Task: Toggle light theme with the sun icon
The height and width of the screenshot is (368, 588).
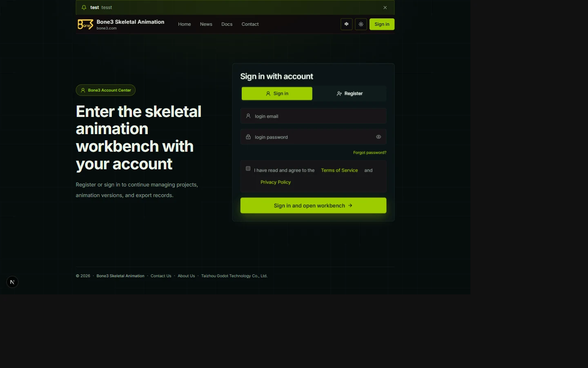Action: [361, 24]
